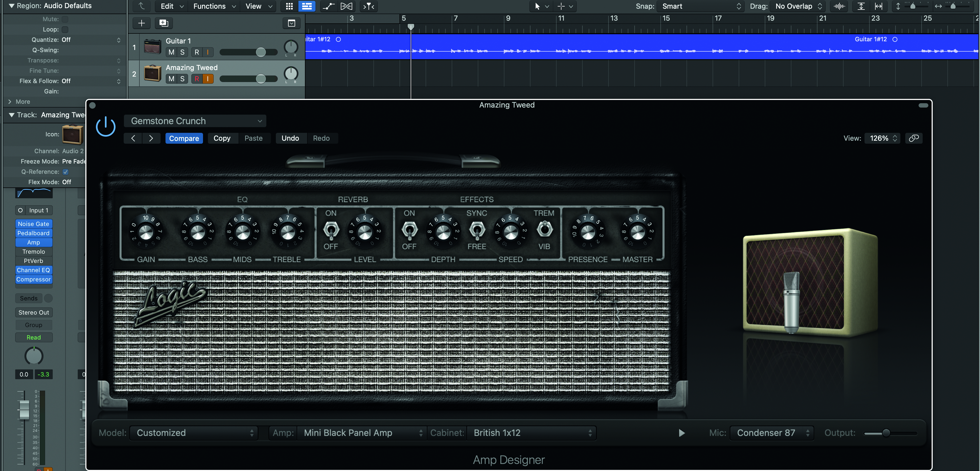Click the amp preview play button
Screen dimensions: 980x471
681,433
